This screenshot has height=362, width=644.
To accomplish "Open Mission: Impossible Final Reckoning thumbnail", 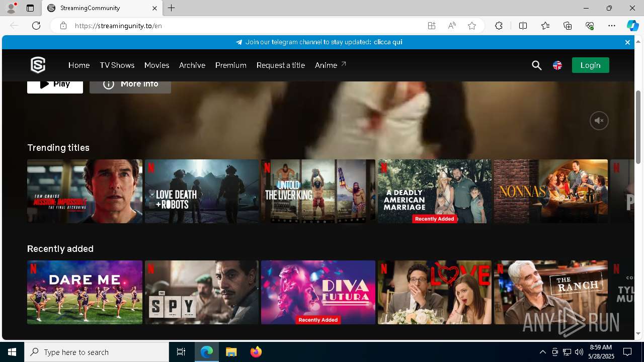I will [x=85, y=191].
